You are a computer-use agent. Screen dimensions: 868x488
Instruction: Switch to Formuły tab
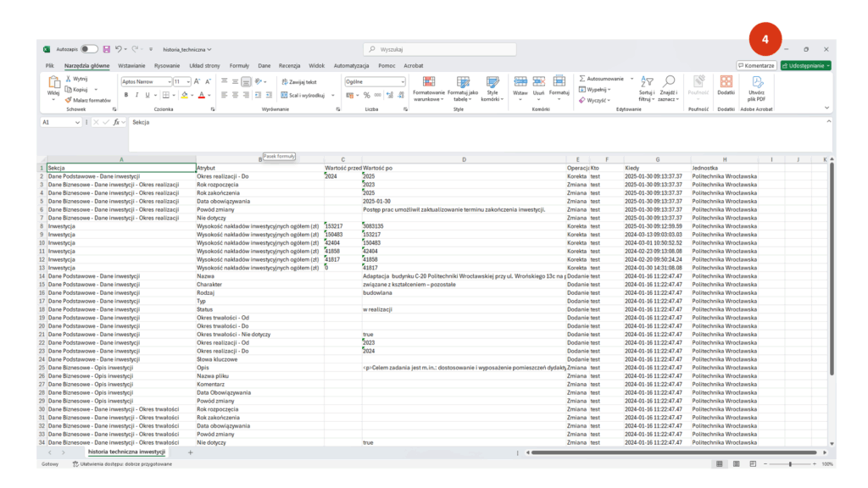(239, 65)
